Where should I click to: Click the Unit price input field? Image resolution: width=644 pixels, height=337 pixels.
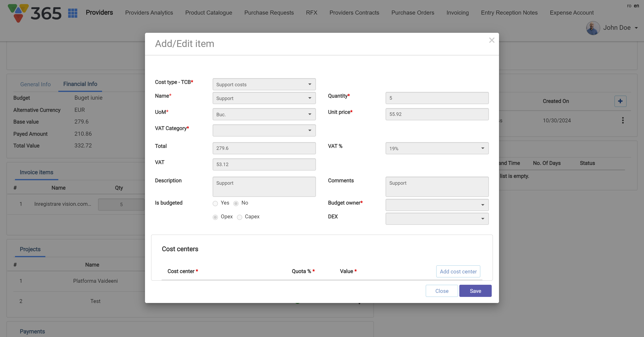(437, 114)
